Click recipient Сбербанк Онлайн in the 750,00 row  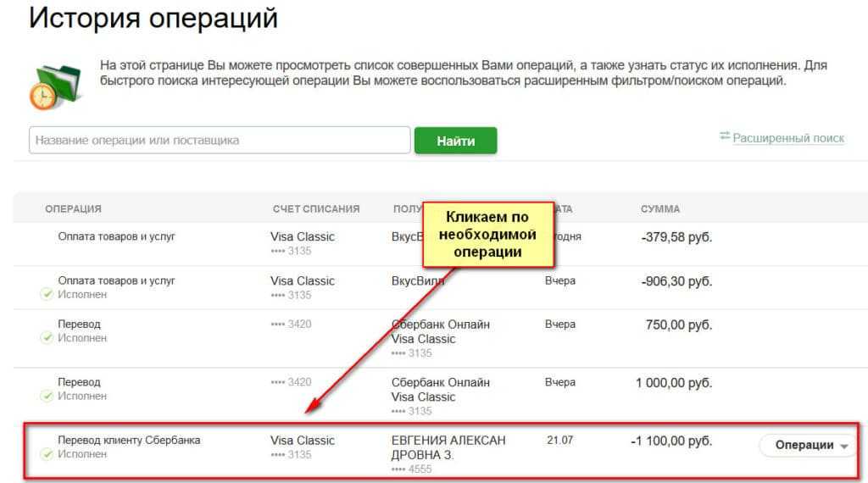(x=441, y=325)
